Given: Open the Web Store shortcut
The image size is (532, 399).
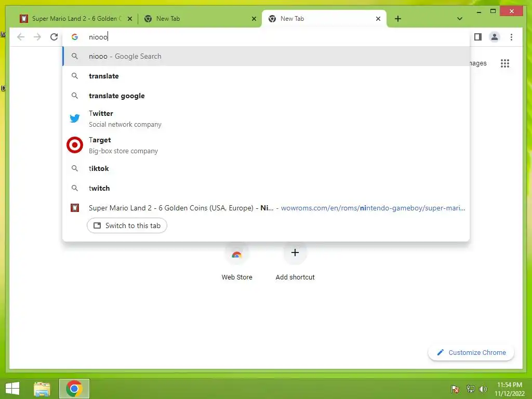Looking at the screenshot, I should click(x=237, y=262).
